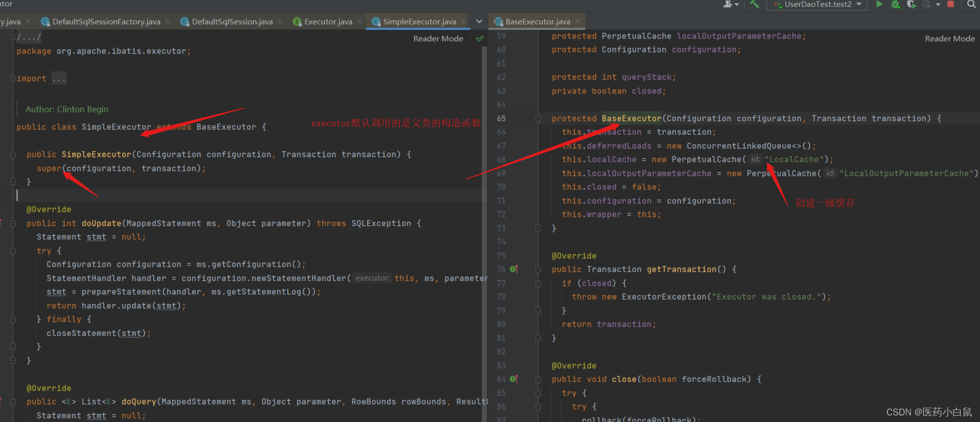This screenshot has height=422, width=980.
Task: Close the DefaultSqlSessionFactory.java tab
Action: [x=167, y=21]
